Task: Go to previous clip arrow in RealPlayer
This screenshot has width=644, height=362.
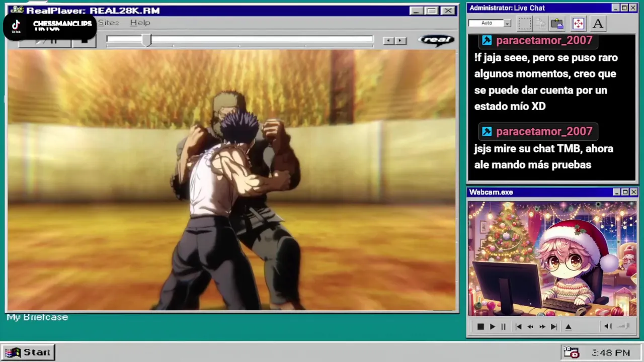Action: 388,41
